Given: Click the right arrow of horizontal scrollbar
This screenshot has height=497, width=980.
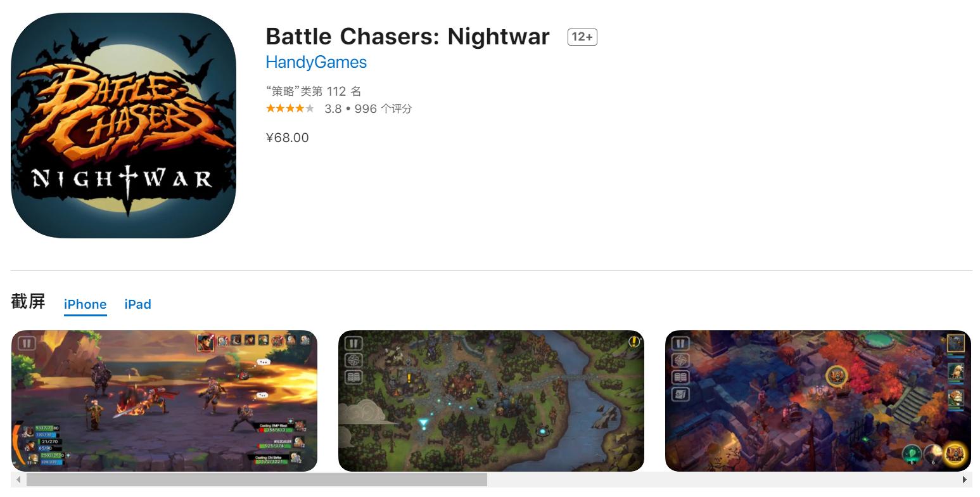Looking at the screenshot, I should (x=965, y=480).
